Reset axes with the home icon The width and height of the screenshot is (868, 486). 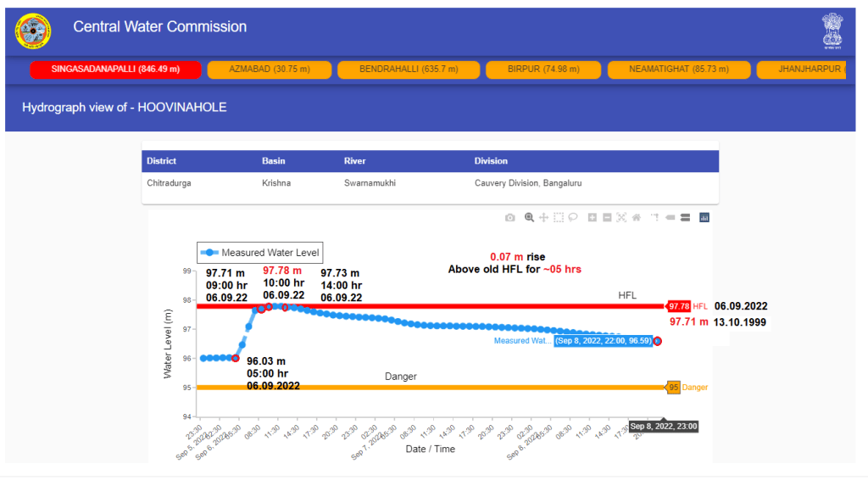(636, 218)
